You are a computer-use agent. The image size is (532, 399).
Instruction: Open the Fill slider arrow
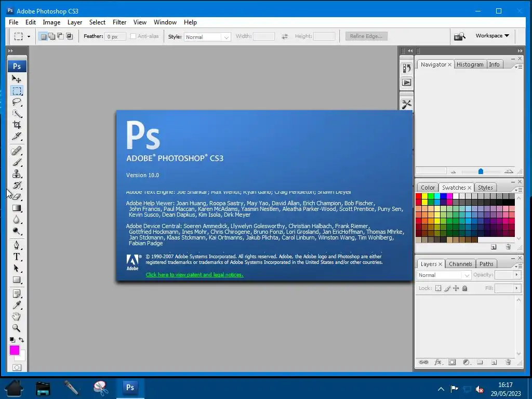(517, 288)
